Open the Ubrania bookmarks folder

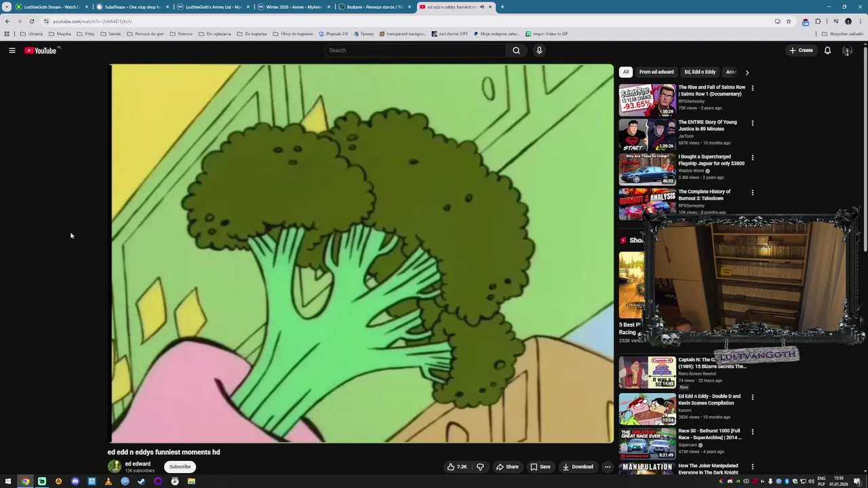[31, 34]
